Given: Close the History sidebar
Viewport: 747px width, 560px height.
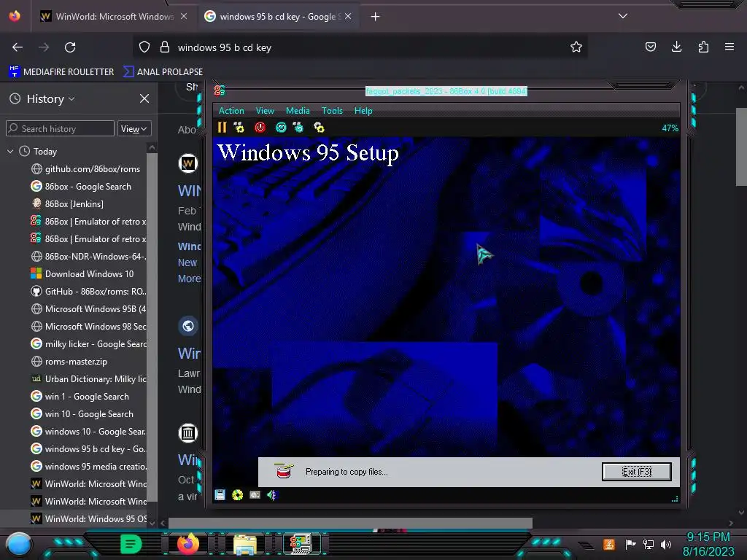Looking at the screenshot, I should (144, 98).
